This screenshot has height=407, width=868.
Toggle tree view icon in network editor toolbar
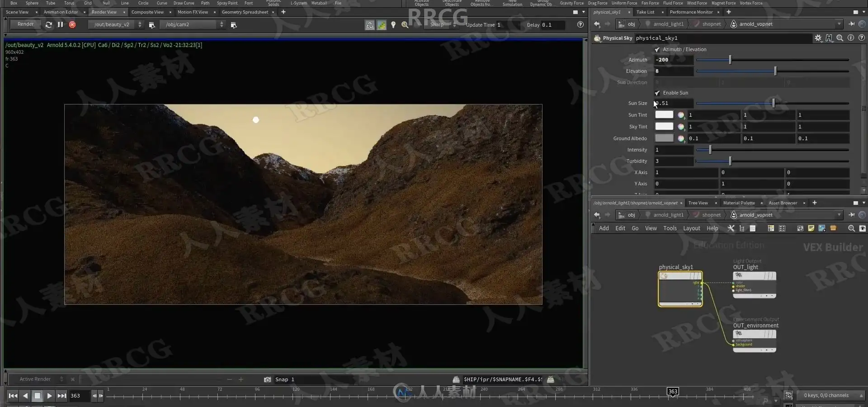[x=742, y=228]
